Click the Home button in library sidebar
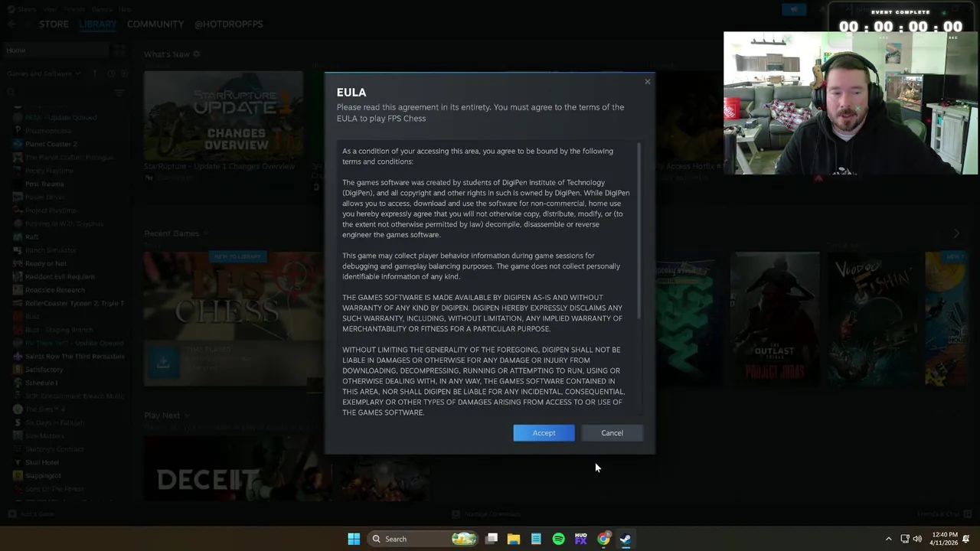This screenshot has height=551, width=980. (55, 51)
